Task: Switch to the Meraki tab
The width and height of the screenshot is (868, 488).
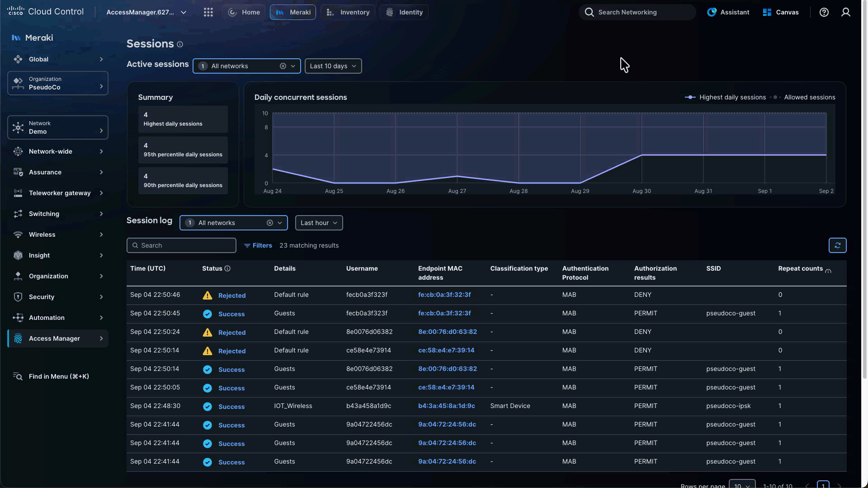Action: (293, 12)
